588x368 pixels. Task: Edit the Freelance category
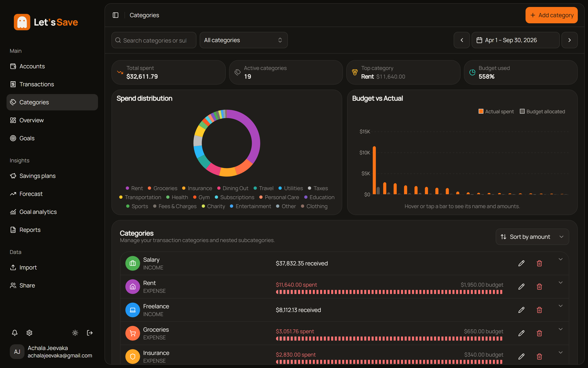[521, 310]
